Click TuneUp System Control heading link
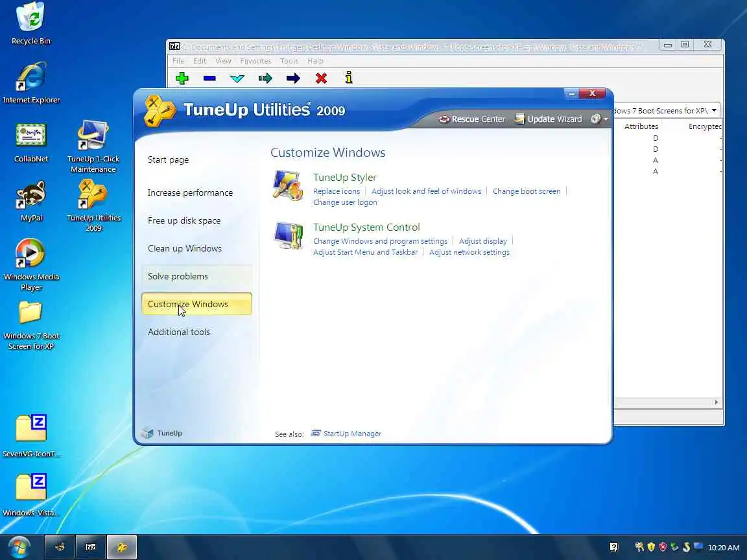 tap(366, 227)
